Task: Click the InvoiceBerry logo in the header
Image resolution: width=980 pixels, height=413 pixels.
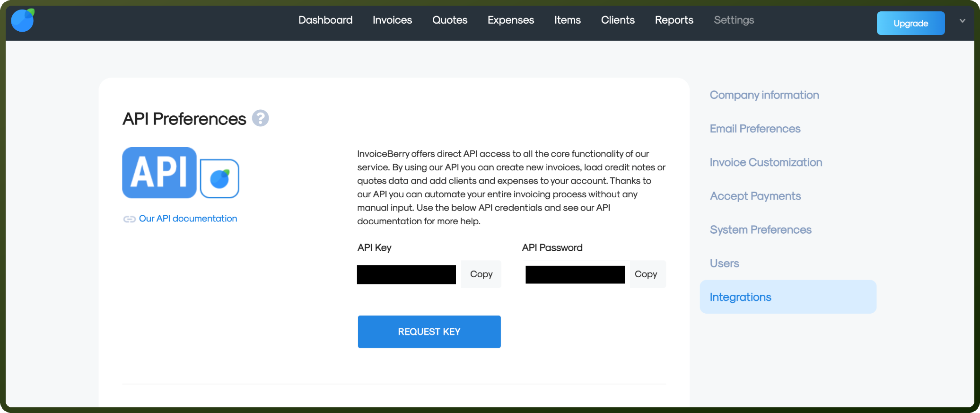Action: tap(23, 20)
